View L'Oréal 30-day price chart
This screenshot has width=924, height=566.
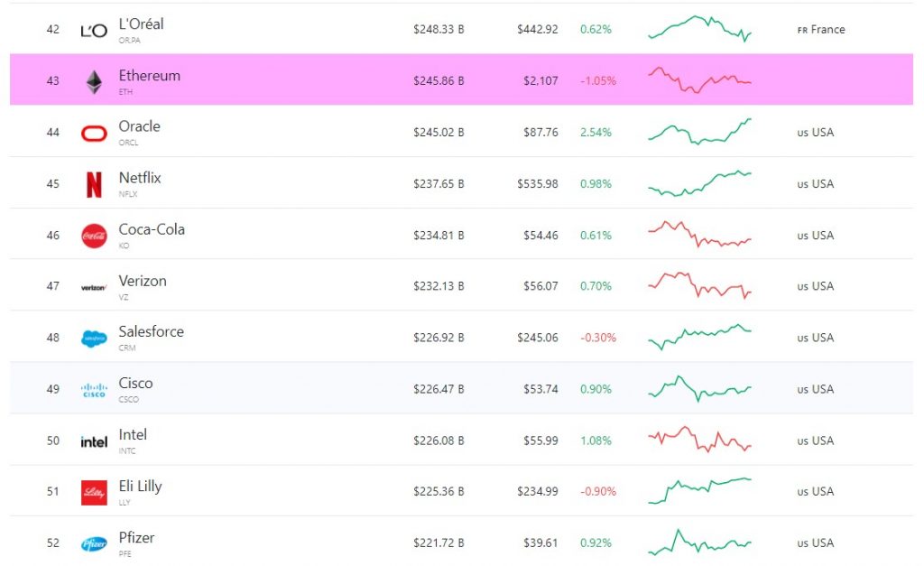699,28
